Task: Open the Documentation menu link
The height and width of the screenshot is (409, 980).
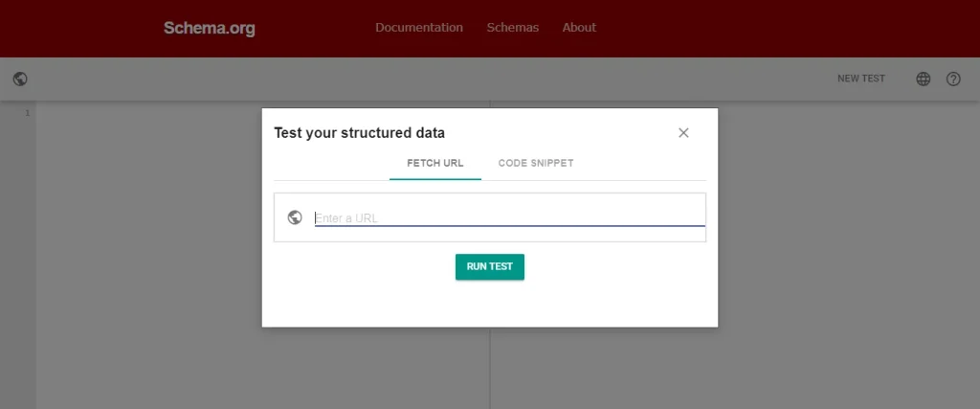Action: pyautogui.click(x=419, y=28)
